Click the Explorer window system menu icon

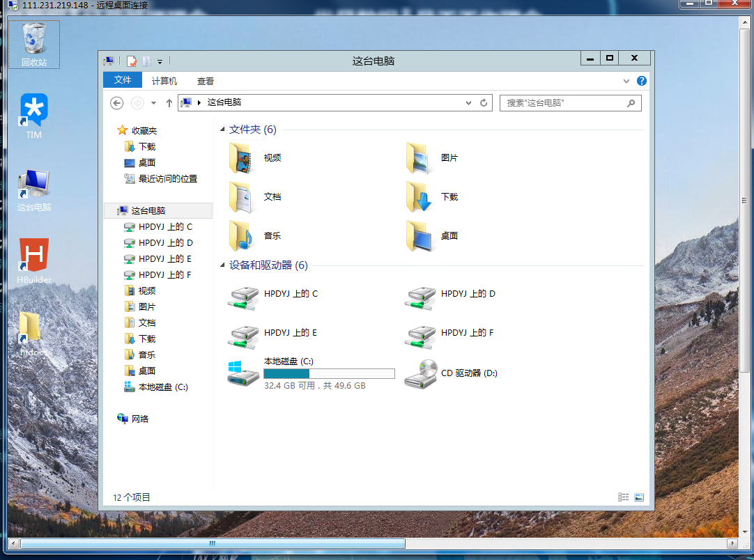[x=109, y=61]
